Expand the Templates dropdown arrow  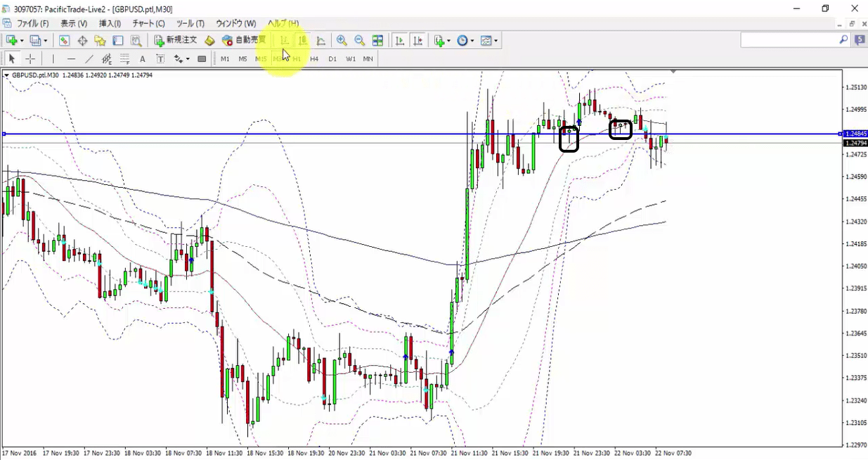click(x=495, y=41)
